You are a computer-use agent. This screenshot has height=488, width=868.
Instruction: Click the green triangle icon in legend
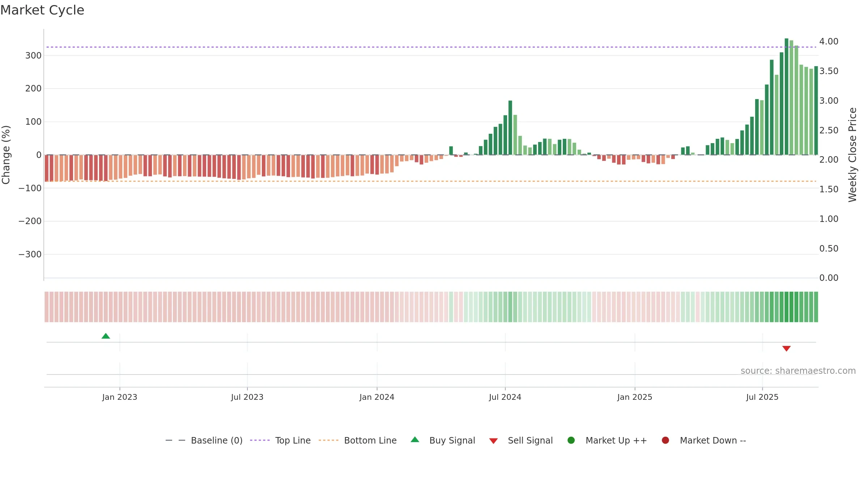click(415, 440)
